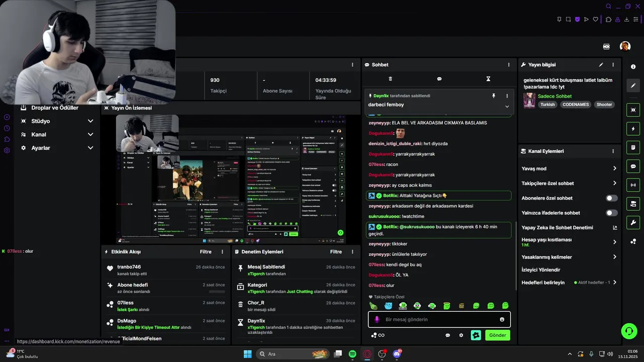Screen dimensions: 644x362
Task: Expand the Ayarlar sidebar section
Action: click(x=56, y=148)
